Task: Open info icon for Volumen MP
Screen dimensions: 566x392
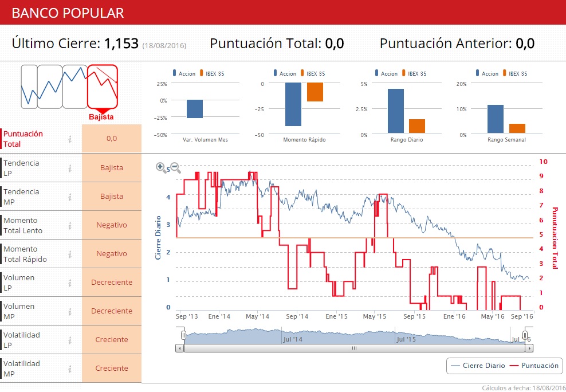Action: coord(70,312)
